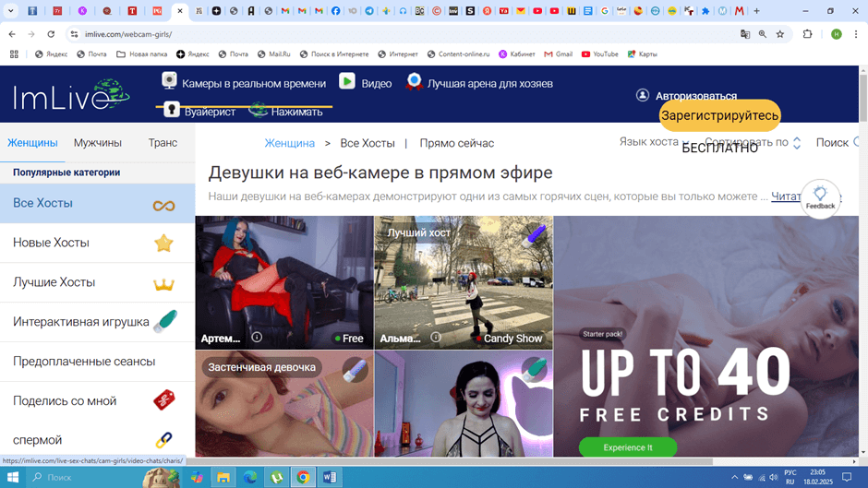Click the infinity icon beside Все Хосты
868x488 pixels.
pos(163,205)
